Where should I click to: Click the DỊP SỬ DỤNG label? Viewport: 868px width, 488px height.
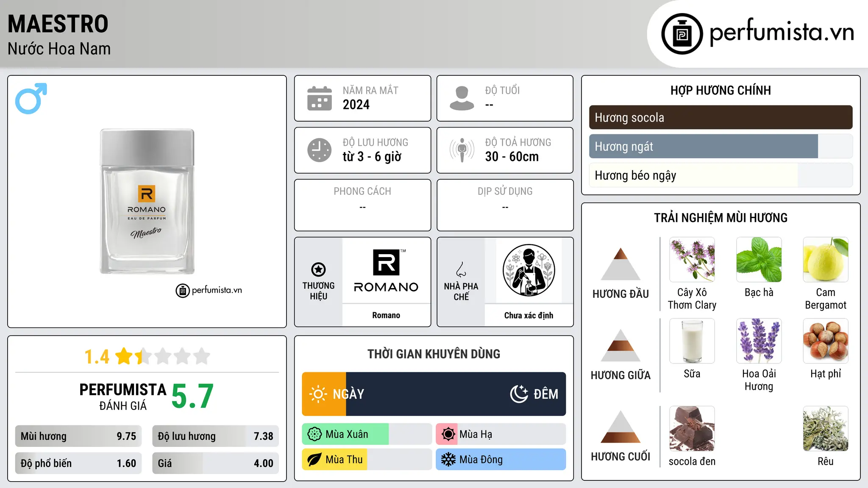[505, 191]
